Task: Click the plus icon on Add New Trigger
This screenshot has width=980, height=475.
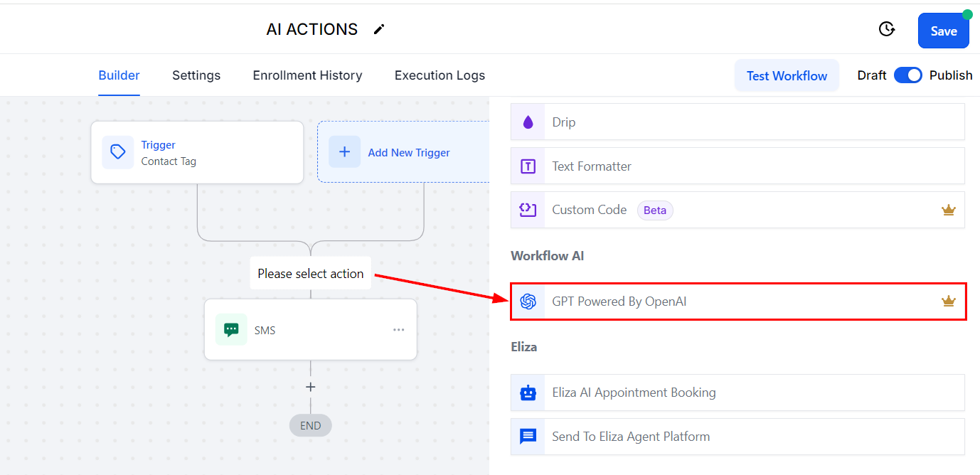Action: click(345, 152)
